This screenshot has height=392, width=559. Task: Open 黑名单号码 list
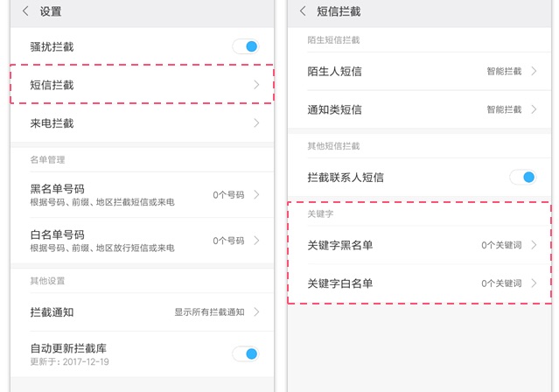(x=143, y=195)
